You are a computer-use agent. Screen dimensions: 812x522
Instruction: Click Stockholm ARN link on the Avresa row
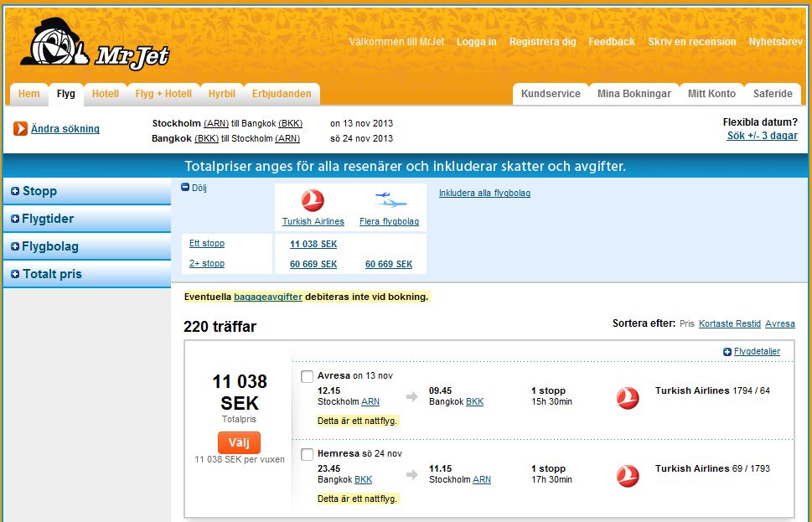pyautogui.click(x=370, y=402)
